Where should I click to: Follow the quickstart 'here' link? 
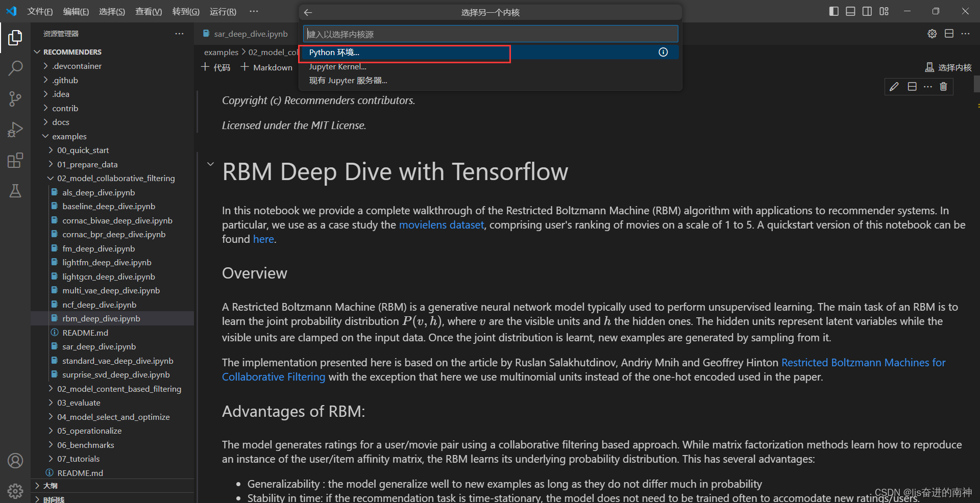[263, 239]
